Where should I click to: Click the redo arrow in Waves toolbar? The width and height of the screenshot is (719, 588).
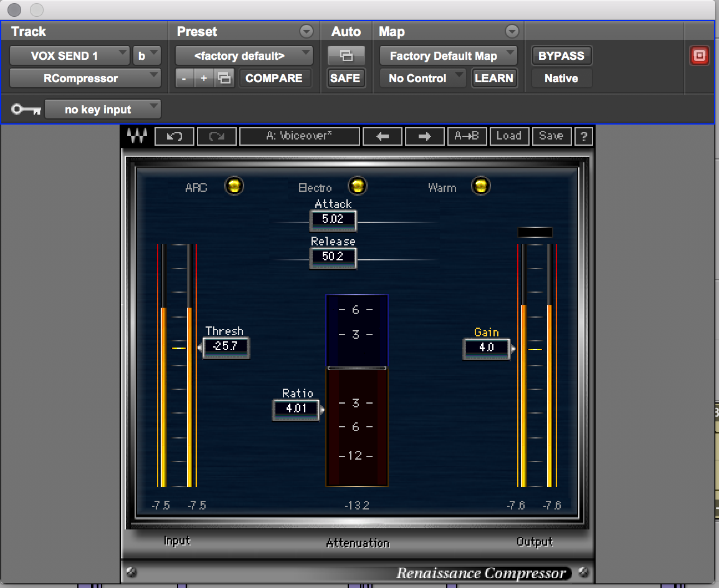217,136
